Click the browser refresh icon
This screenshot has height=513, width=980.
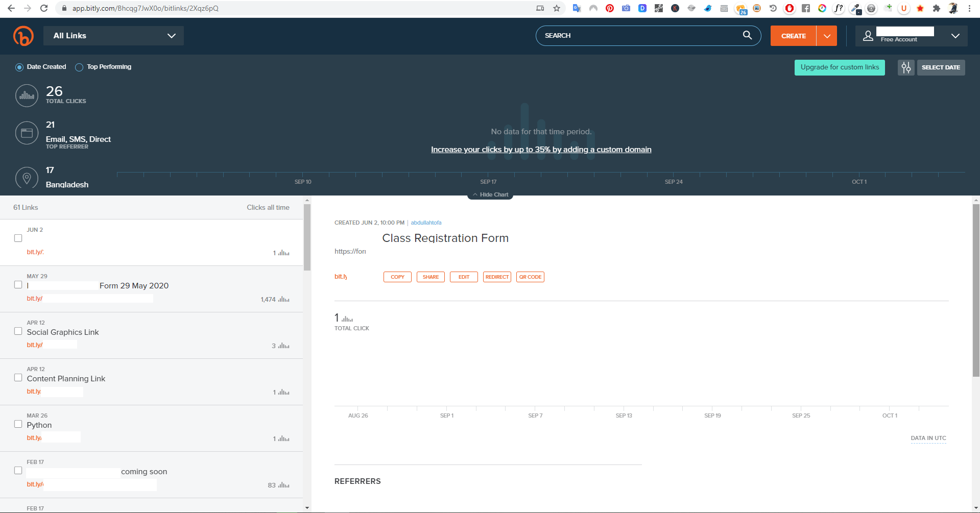click(x=43, y=8)
